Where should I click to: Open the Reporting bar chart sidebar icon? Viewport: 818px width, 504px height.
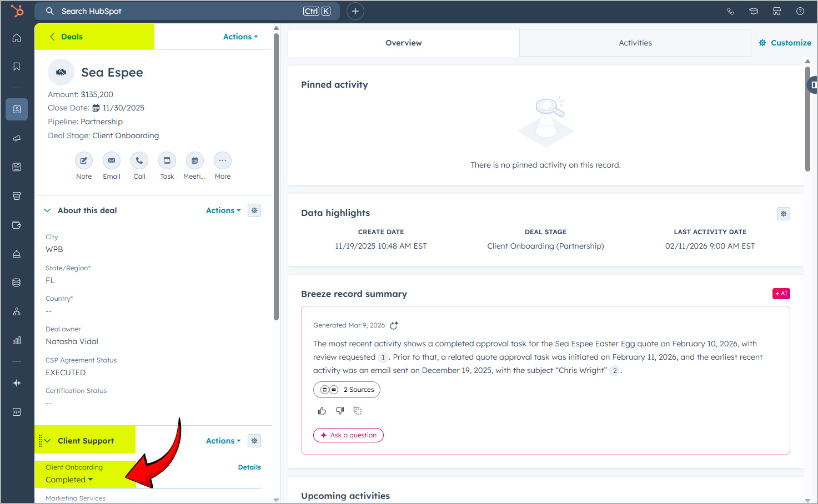17,340
